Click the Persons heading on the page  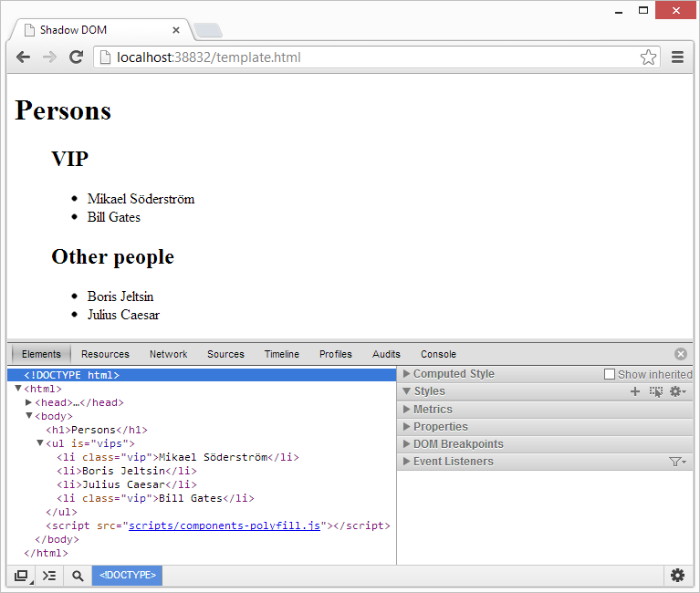click(63, 110)
